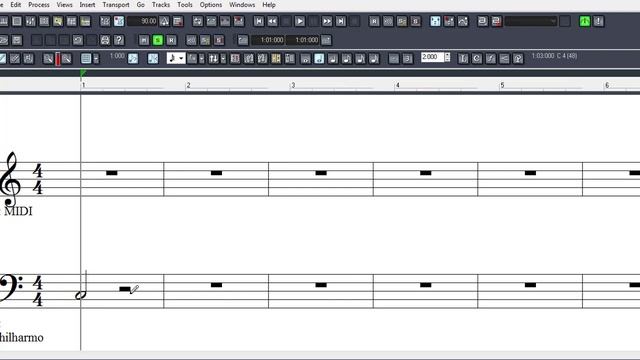Click the tempo field showing 90.00
The height and width of the screenshot is (360, 640).
(142, 21)
